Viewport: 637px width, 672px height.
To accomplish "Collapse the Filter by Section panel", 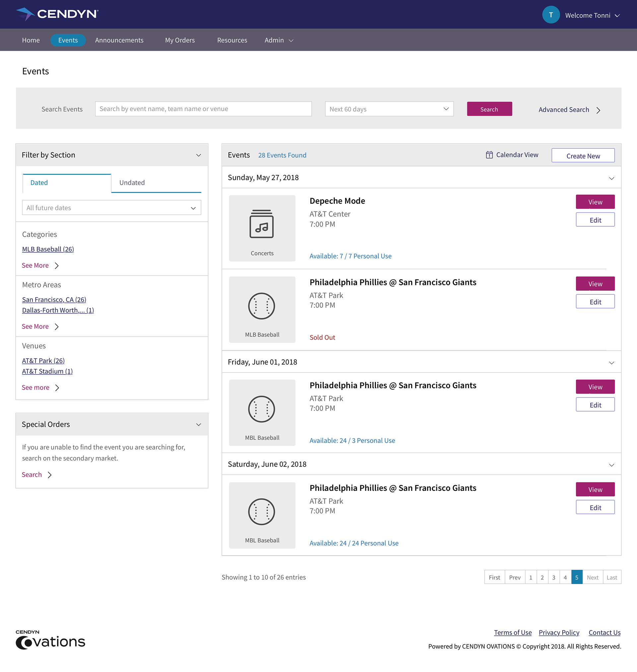I will 199,155.
